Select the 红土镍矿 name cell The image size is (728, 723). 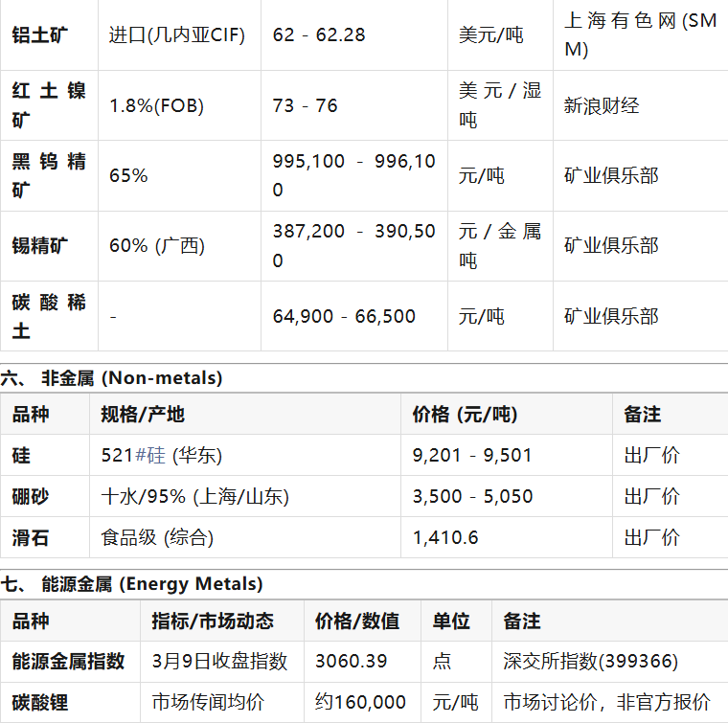pyautogui.click(x=49, y=105)
